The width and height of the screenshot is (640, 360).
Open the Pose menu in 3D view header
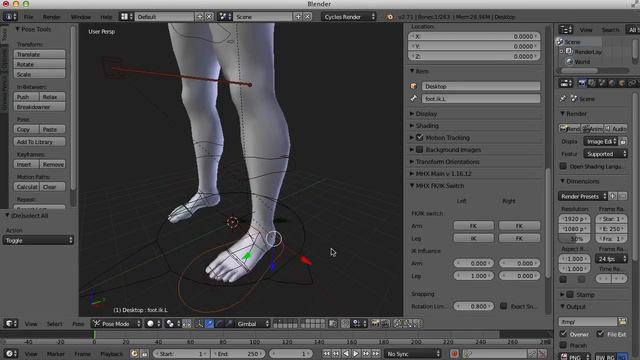(78, 324)
